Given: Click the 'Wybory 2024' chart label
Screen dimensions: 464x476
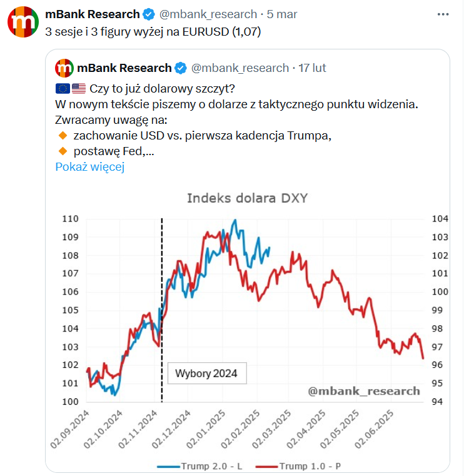Looking at the screenshot, I should pyautogui.click(x=207, y=373).
